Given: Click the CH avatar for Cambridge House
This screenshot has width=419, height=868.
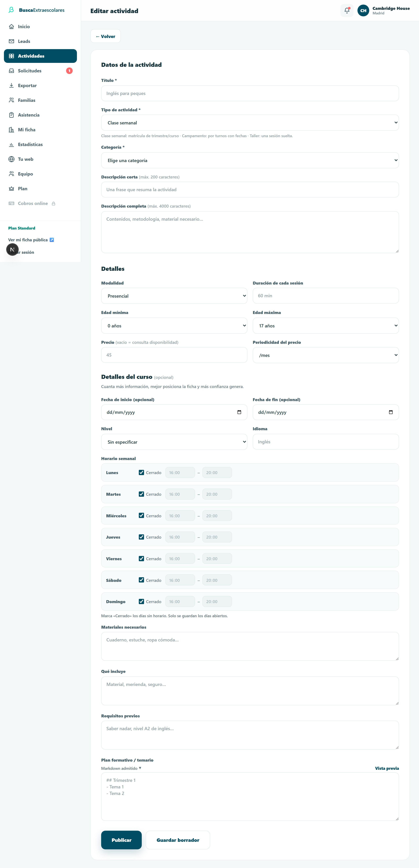Looking at the screenshot, I should point(363,10).
